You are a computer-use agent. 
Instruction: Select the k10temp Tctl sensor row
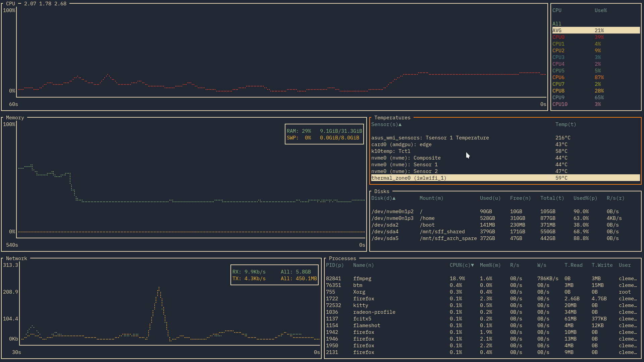click(x=505, y=151)
